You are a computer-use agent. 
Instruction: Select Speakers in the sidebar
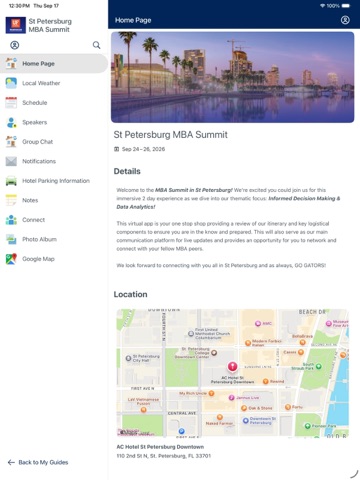[x=54, y=122]
